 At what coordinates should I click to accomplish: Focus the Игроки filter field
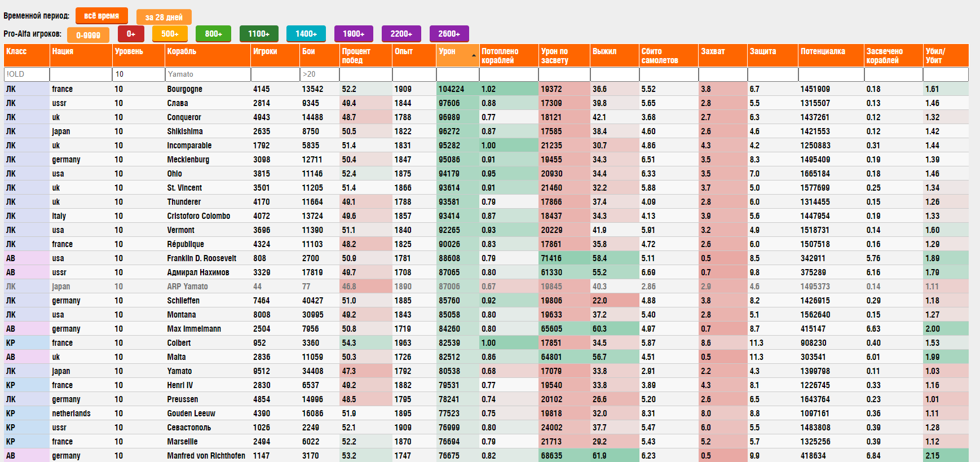pos(275,74)
